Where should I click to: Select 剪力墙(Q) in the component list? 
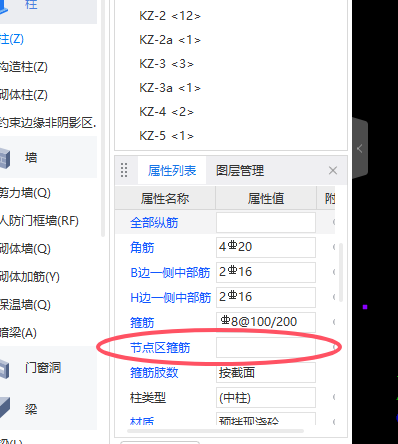point(25,193)
